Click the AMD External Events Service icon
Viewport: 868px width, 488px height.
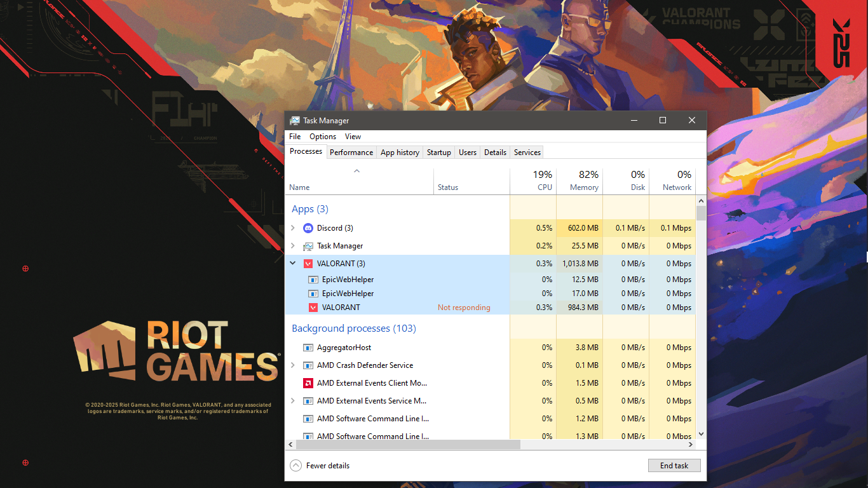[x=308, y=401]
